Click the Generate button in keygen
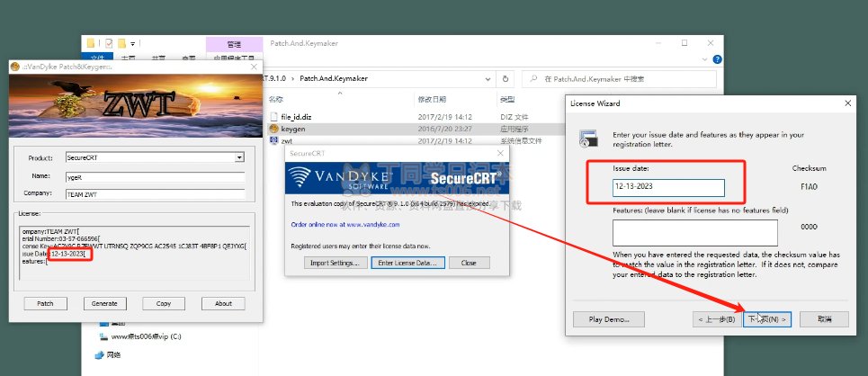868x376 pixels. point(104,303)
